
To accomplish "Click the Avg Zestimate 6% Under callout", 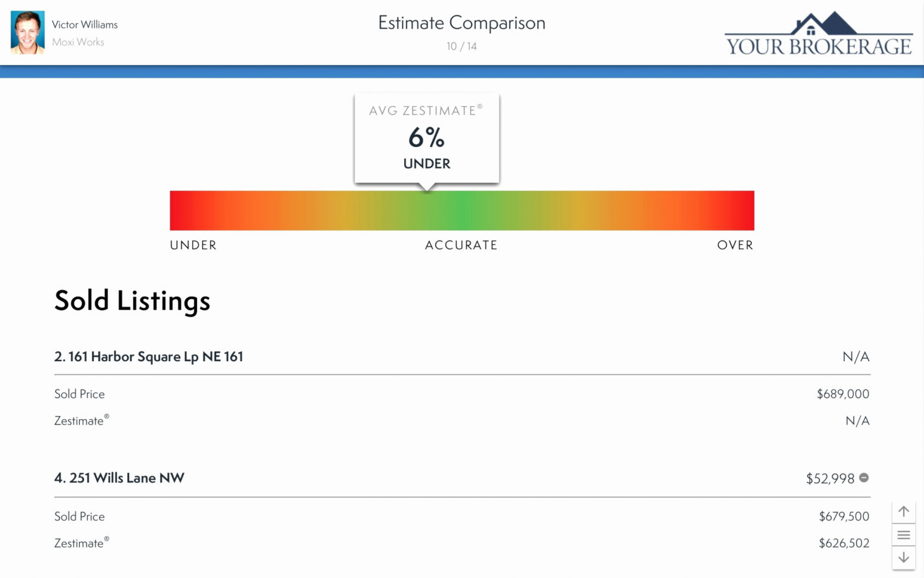I will click(x=427, y=138).
